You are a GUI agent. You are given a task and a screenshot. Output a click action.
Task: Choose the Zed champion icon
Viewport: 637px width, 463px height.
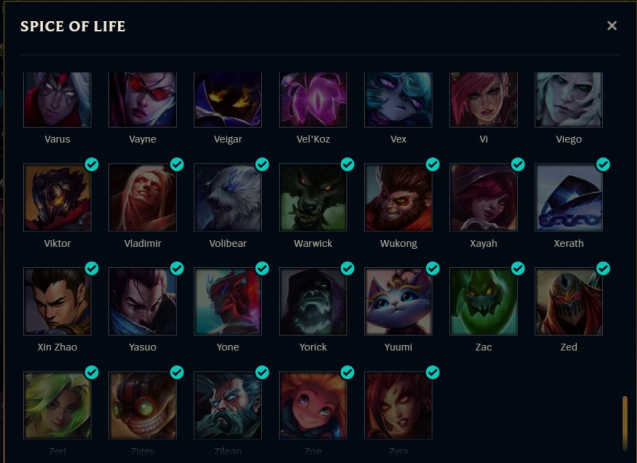(x=569, y=301)
